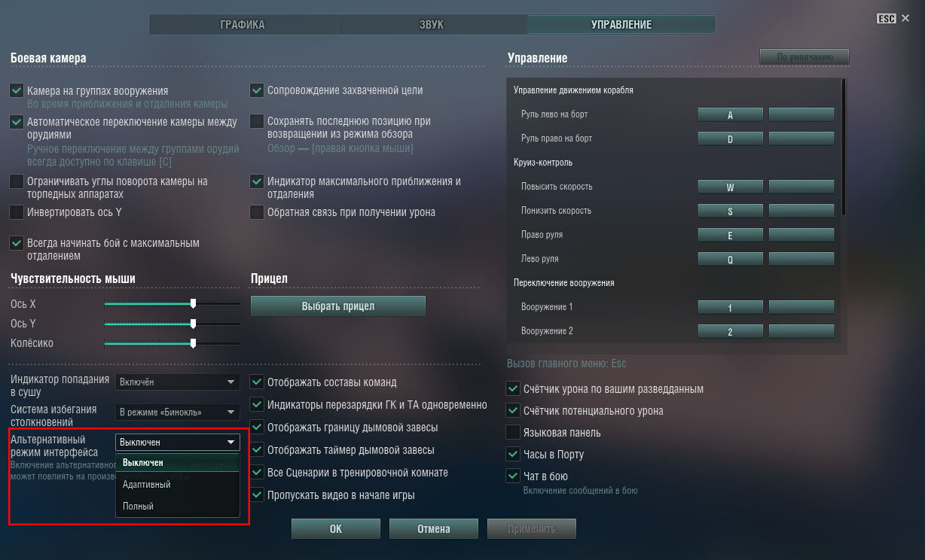
Task: Enable Инвертировать ось Y checkbox
Action: click(17, 212)
